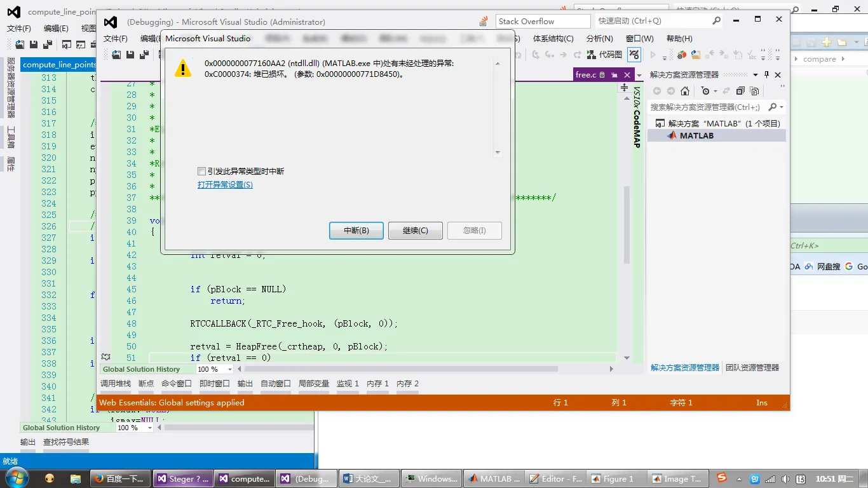This screenshot has width=868, height=488.
Task: Open the 体系结构(C) menu
Action: 553,39
